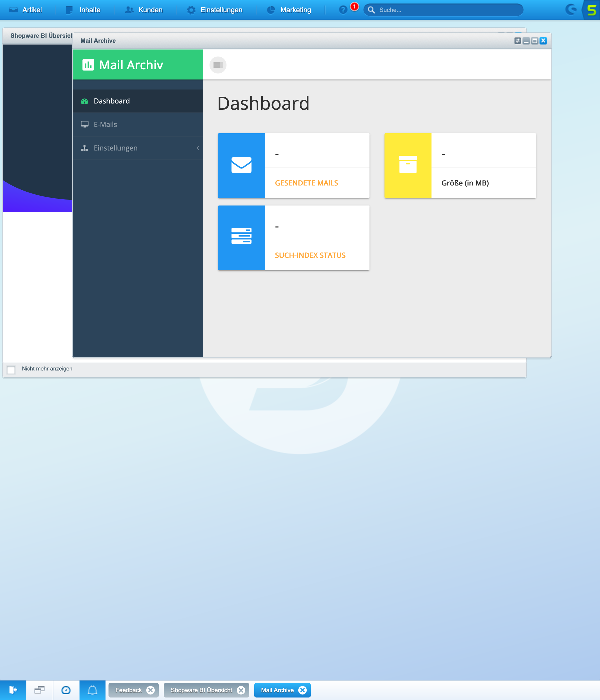Click the blue server index icon tile
This screenshot has width=600, height=700.
coord(241,238)
